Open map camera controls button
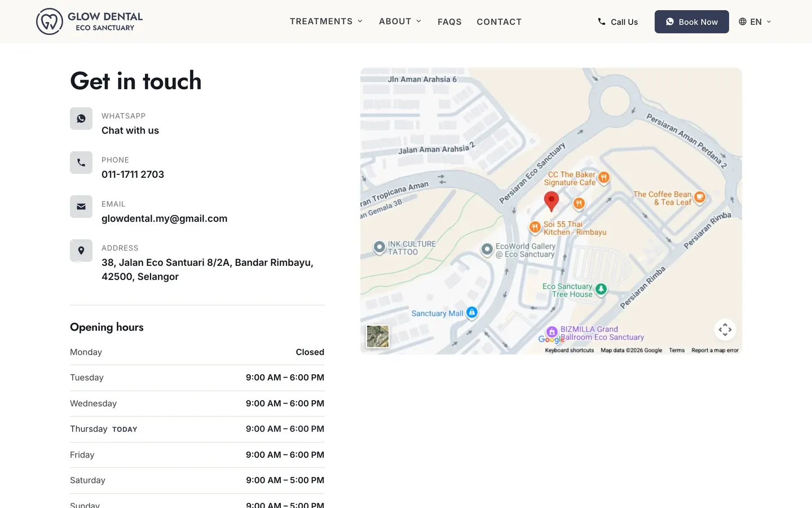 725,330
